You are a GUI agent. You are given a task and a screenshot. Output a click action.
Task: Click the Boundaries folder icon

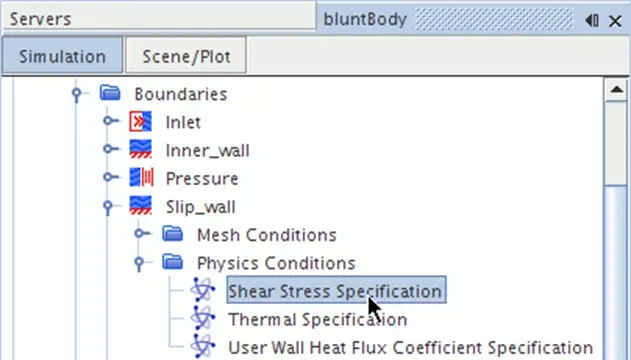(x=110, y=93)
